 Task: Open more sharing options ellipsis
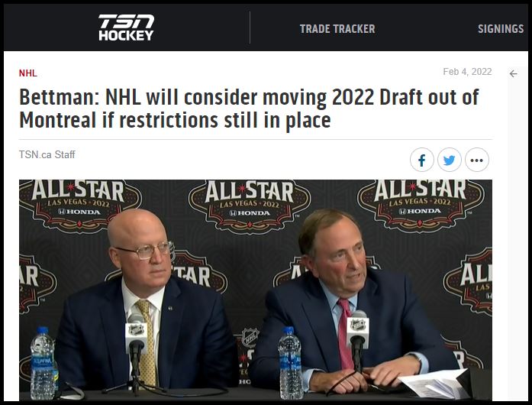tap(477, 160)
